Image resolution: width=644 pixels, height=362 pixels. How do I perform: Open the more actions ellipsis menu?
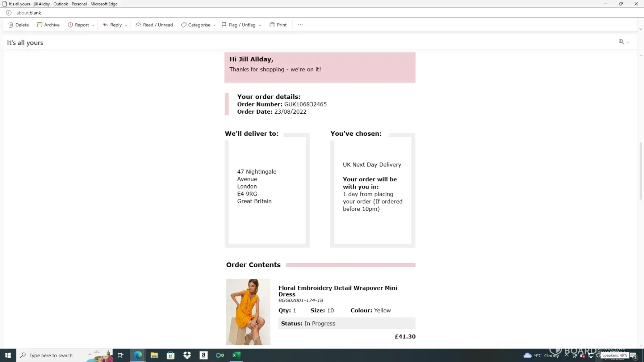300,25
